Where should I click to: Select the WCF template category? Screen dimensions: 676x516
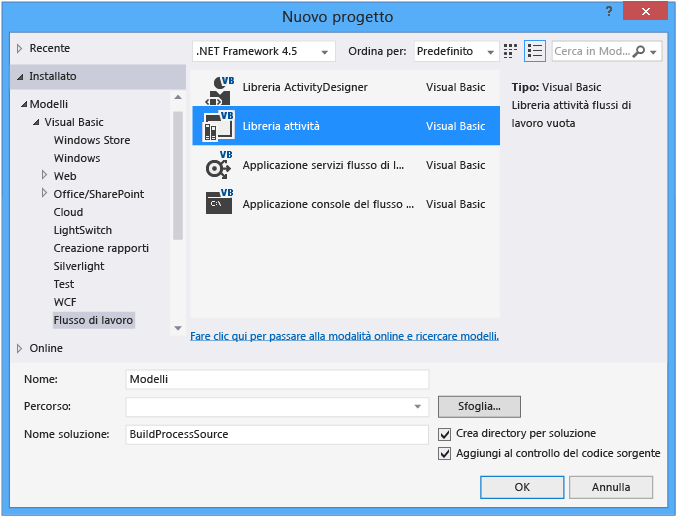[x=65, y=302]
